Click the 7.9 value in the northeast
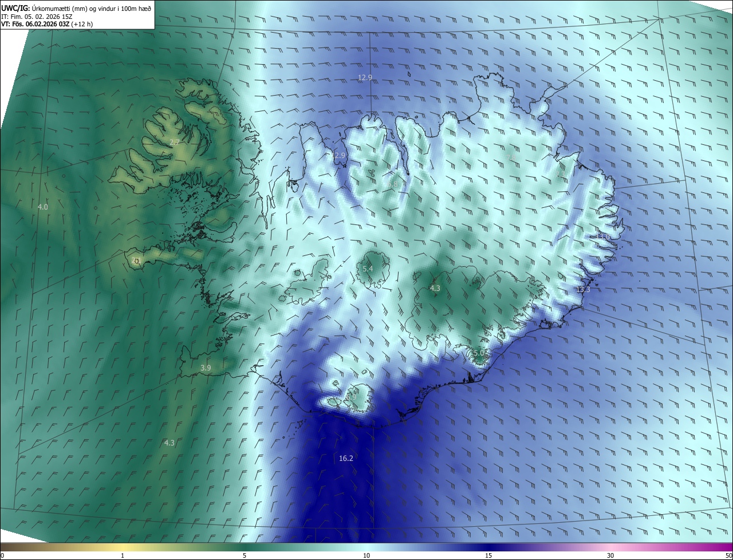This screenshot has width=733, height=560. point(511,156)
